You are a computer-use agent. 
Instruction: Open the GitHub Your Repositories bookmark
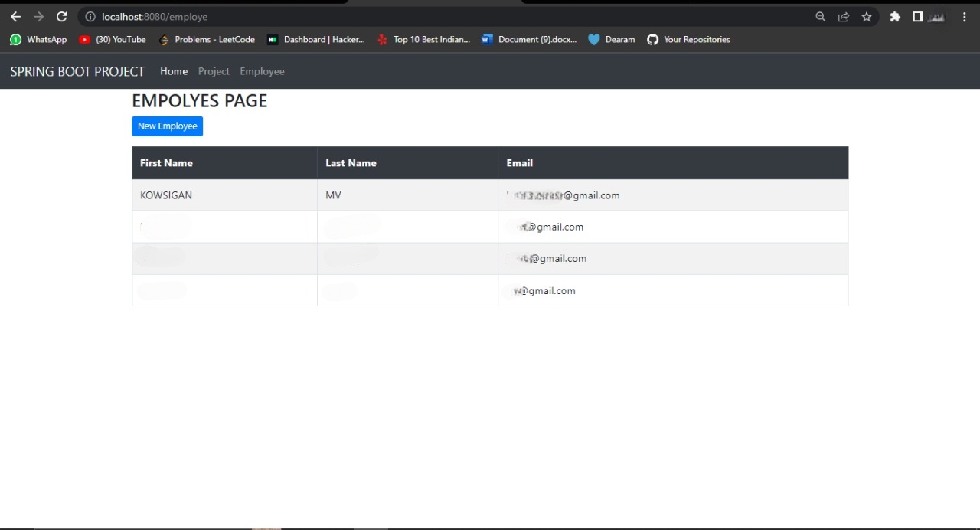click(688, 39)
